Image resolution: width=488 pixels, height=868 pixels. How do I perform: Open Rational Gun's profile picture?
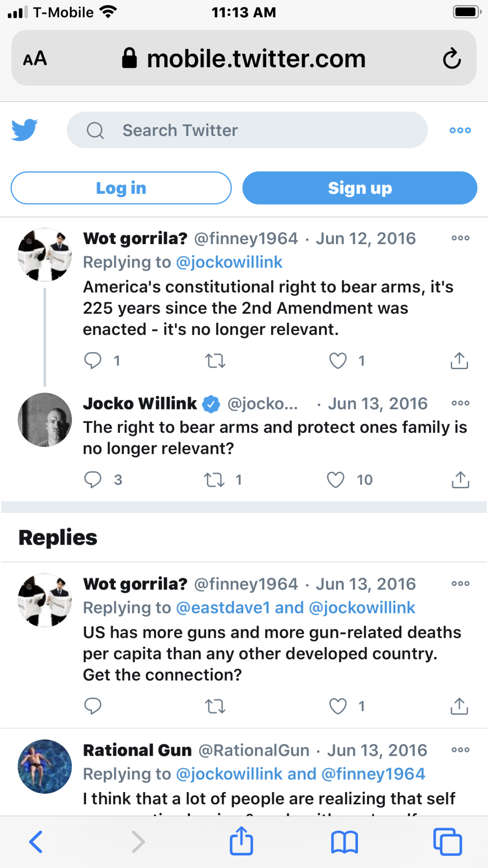(x=45, y=766)
